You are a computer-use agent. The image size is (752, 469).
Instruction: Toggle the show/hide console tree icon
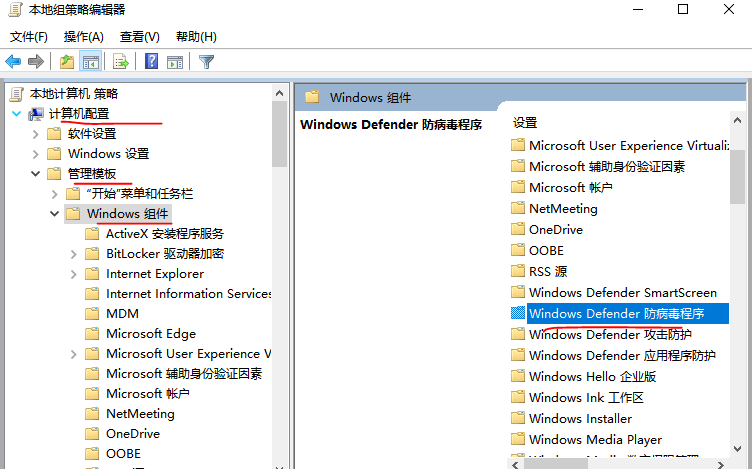(91, 61)
